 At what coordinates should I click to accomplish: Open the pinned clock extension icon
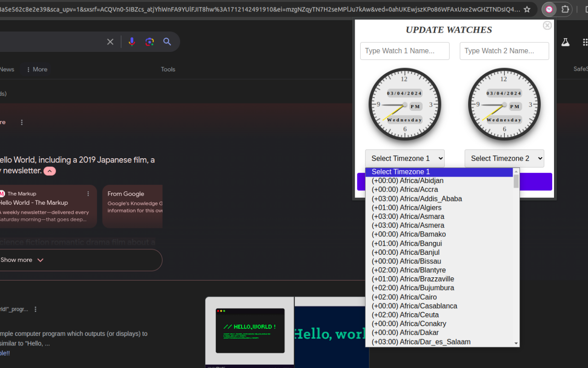pyautogui.click(x=548, y=9)
